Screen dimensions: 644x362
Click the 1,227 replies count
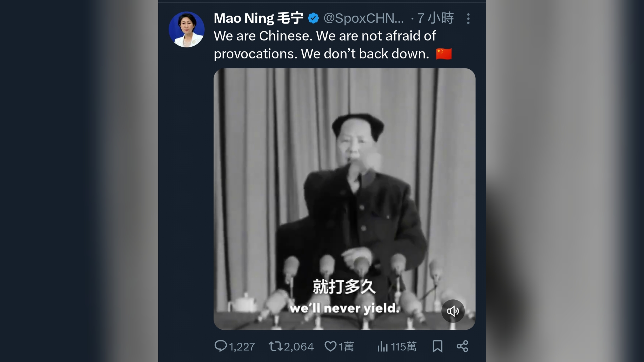[x=242, y=347]
